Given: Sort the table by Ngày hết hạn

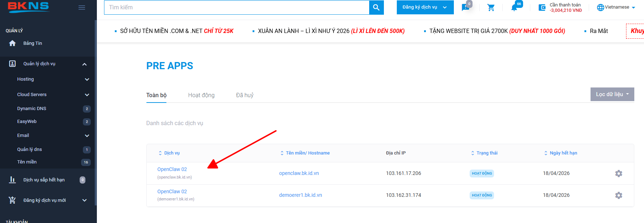Looking at the screenshot, I should (563, 153).
